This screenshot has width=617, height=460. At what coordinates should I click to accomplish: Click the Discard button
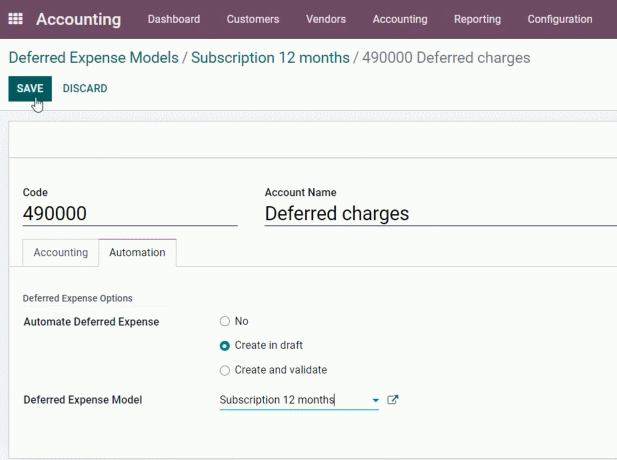(85, 89)
